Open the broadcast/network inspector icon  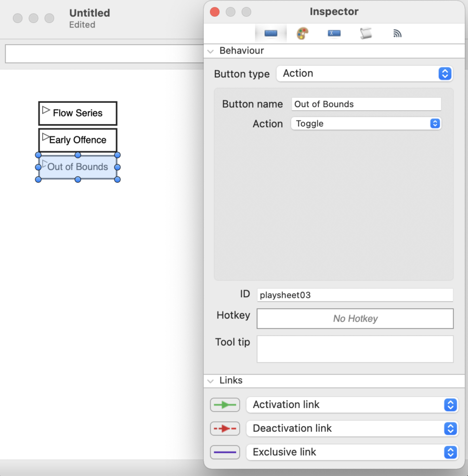click(x=397, y=33)
